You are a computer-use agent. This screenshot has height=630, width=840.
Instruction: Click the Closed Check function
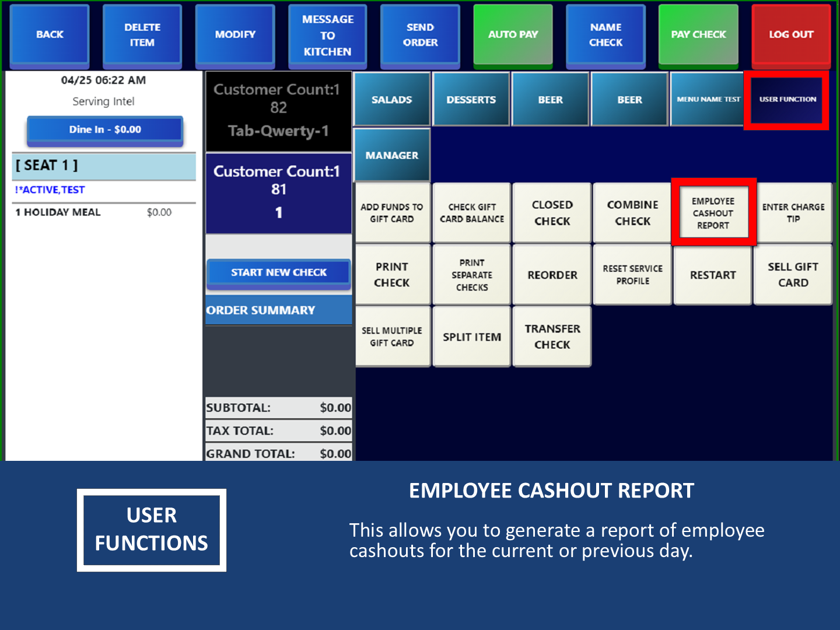click(x=552, y=213)
